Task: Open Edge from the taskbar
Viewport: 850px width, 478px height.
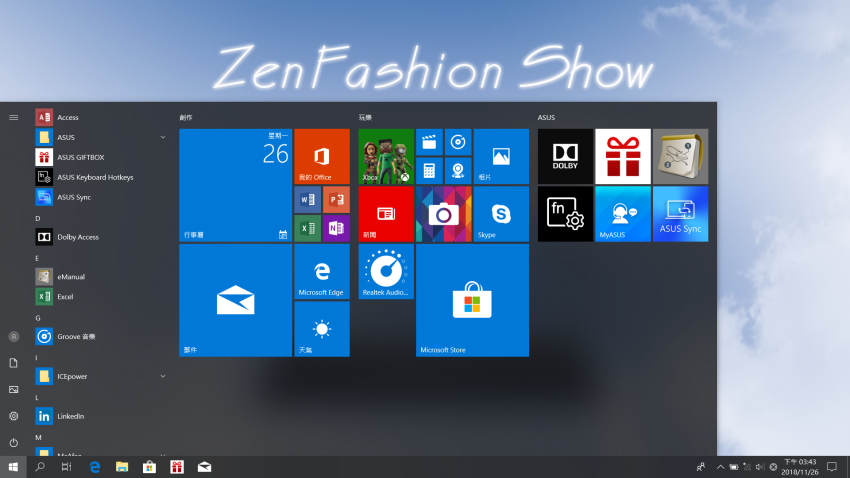Action: [95, 467]
